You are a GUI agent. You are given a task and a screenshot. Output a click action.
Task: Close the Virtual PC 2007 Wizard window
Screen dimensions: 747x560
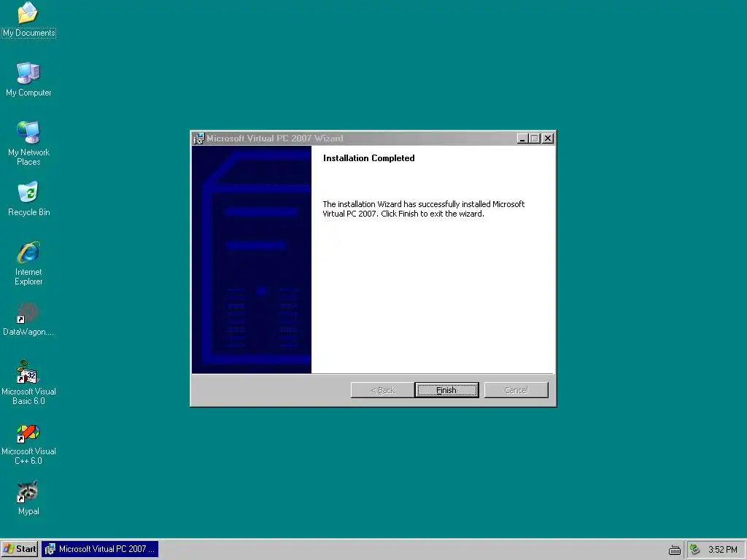pyautogui.click(x=548, y=139)
